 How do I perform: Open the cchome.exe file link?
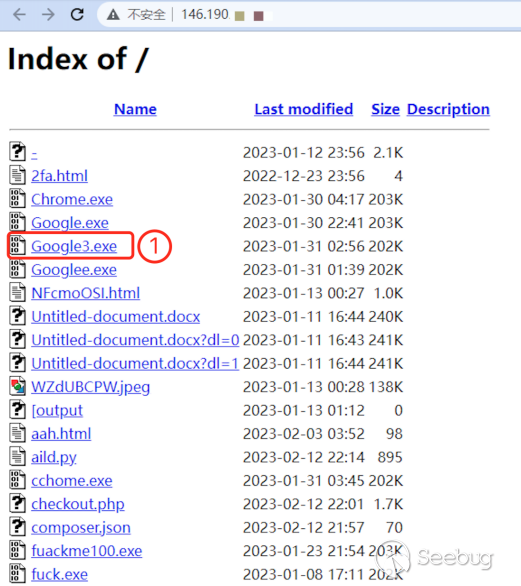(72, 481)
